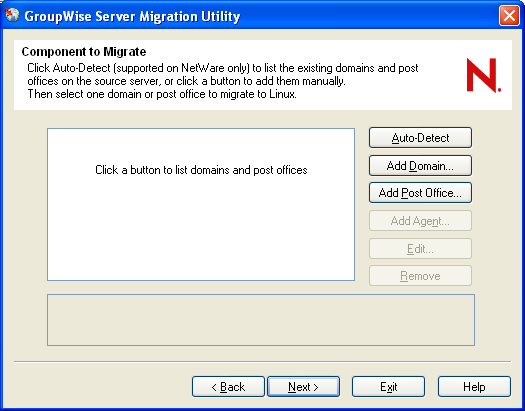Exit the migration utility
The image size is (525, 411).
pyautogui.click(x=388, y=387)
